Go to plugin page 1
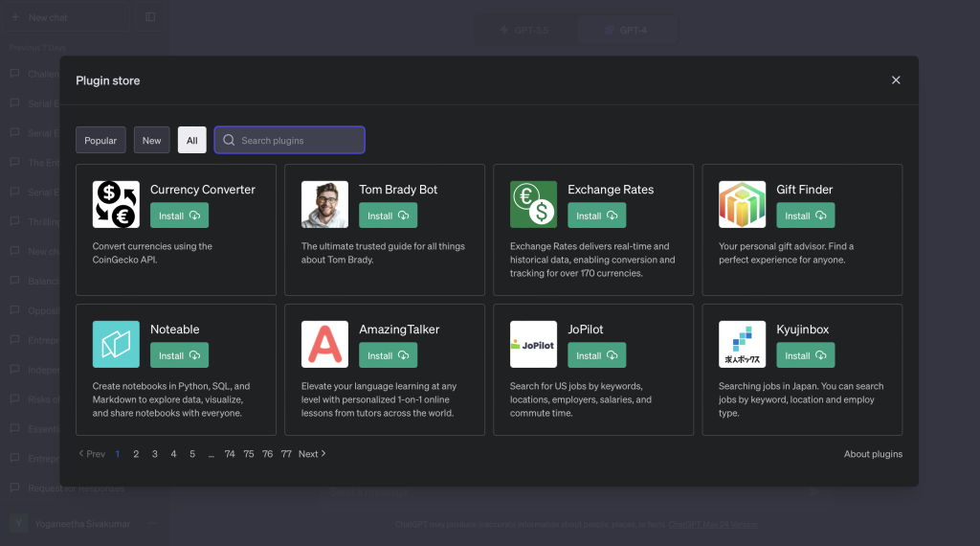Viewport: 980px width, 546px height. point(118,454)
